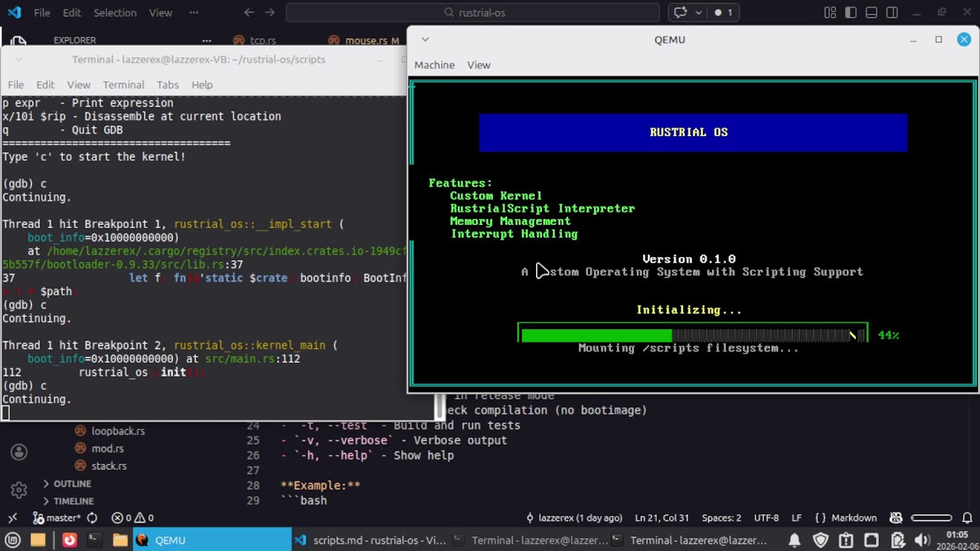
Task: Open the Copilot chat dropdown arrow
Action: click(698, 12)
